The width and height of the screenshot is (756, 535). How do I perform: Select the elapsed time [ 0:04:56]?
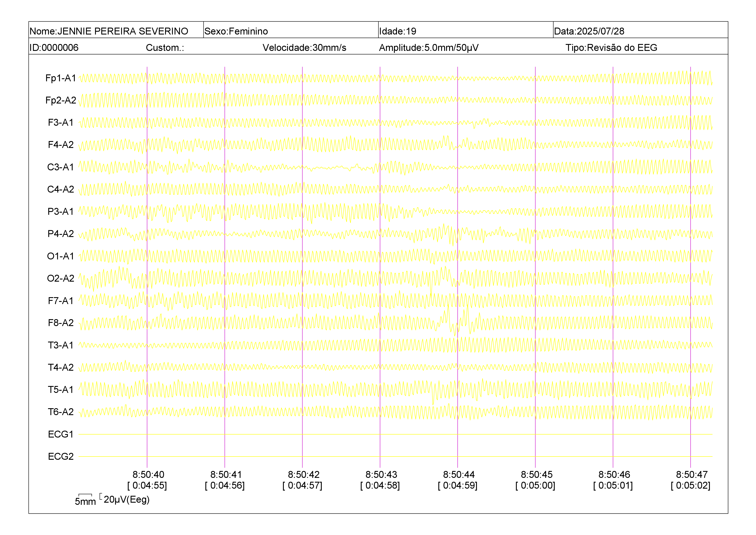point(225,486)
